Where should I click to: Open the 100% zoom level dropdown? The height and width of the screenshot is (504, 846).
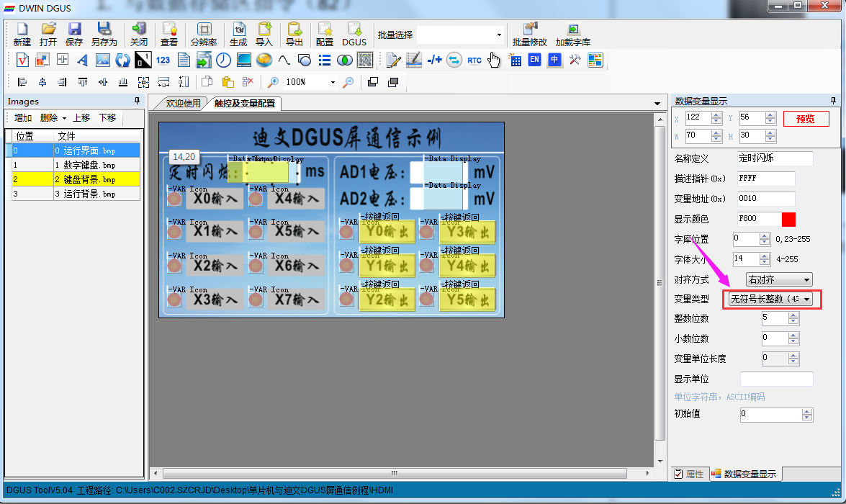click(x=333, y=82)
